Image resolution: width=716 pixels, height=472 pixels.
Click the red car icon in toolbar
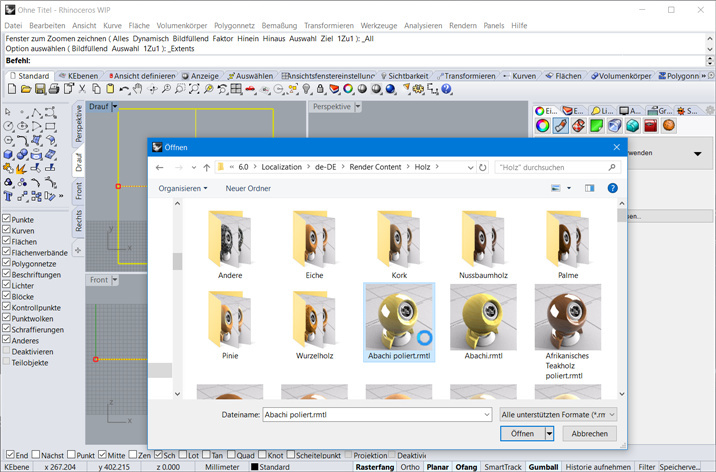(x=250, y=89)
